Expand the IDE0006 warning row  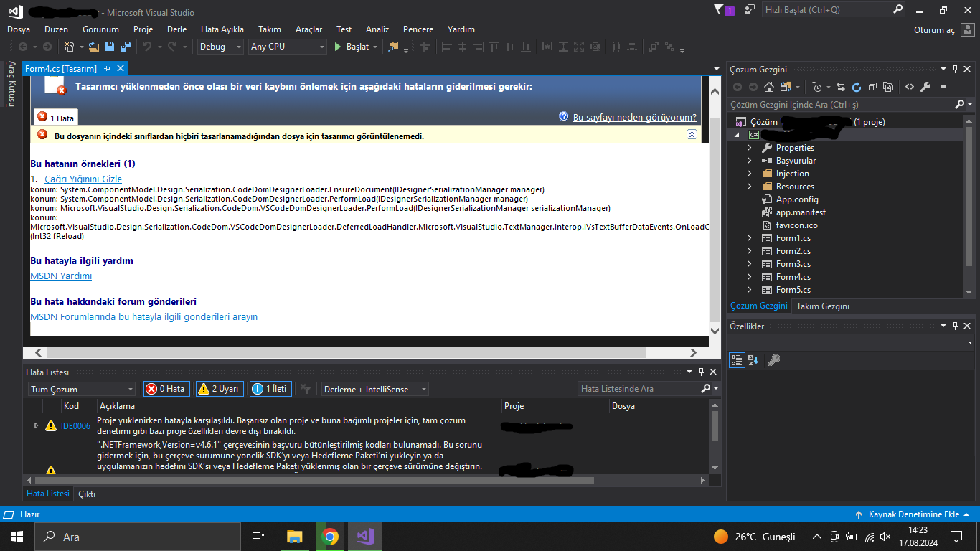[37, 425]
